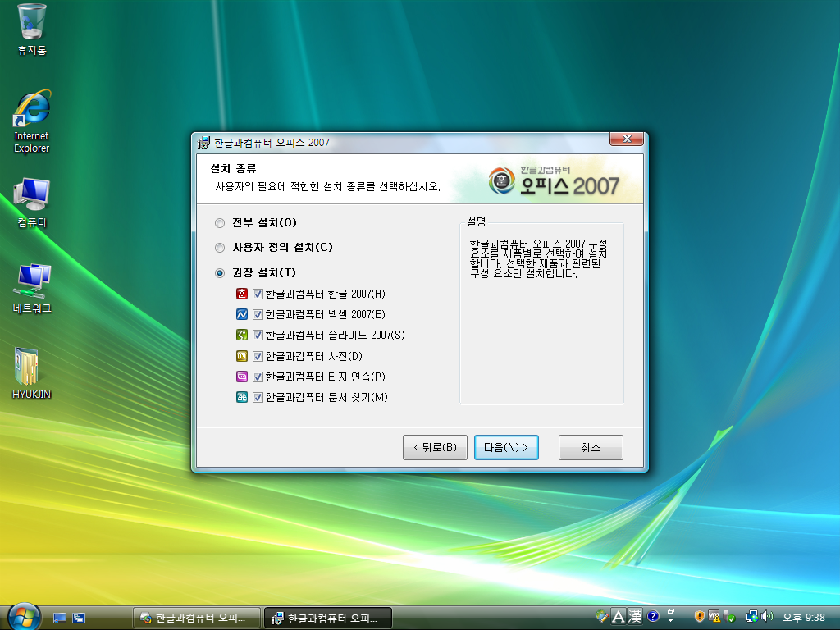
Task: Click the purple 타자 연습 product icon
Action: pos(242,377)
